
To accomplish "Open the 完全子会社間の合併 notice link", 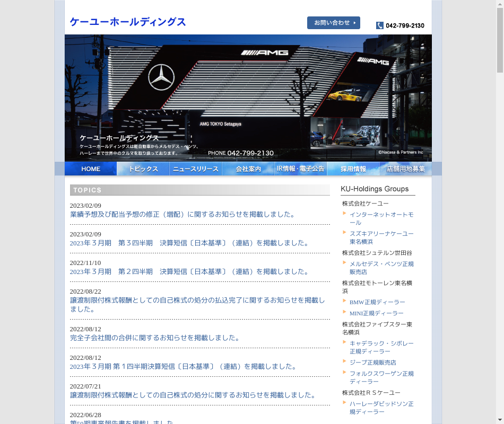I will click(x=155, y=338).
